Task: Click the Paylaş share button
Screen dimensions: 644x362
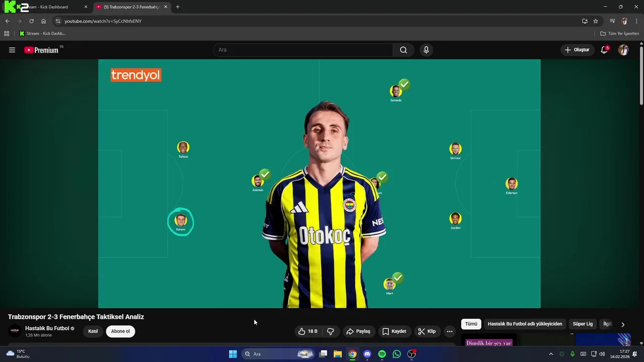Action: [358, 331]
